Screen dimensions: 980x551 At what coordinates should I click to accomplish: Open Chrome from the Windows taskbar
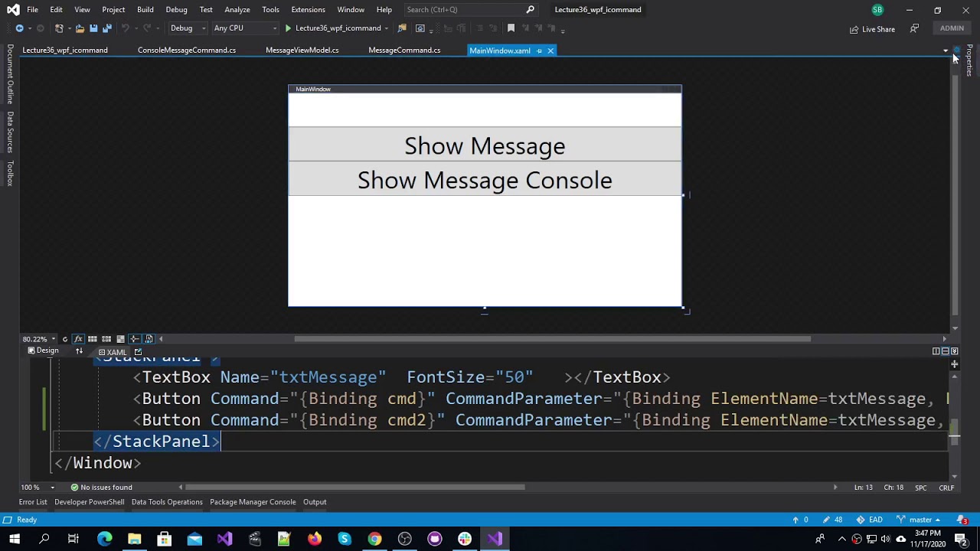point(374,539)
